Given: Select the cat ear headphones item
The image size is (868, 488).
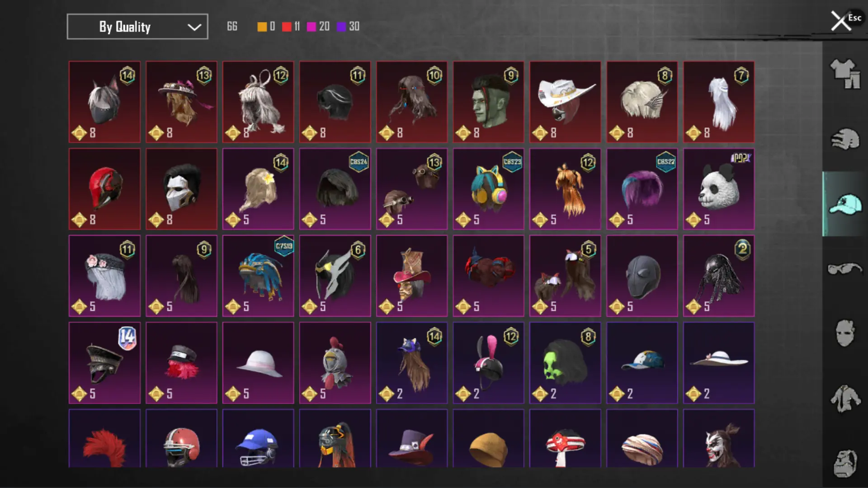Looking at the screenshot, I should point(488,189).
